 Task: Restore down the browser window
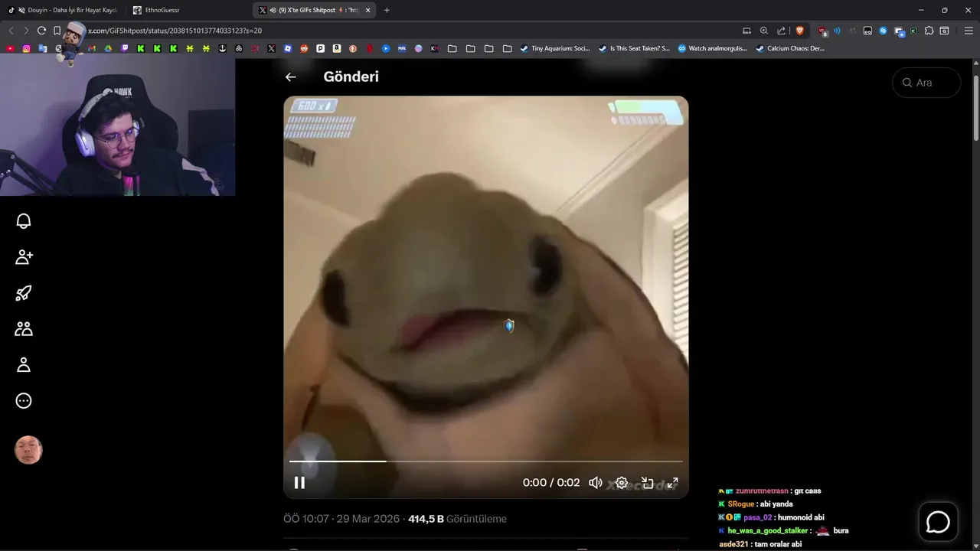click(x=945, y=10)
